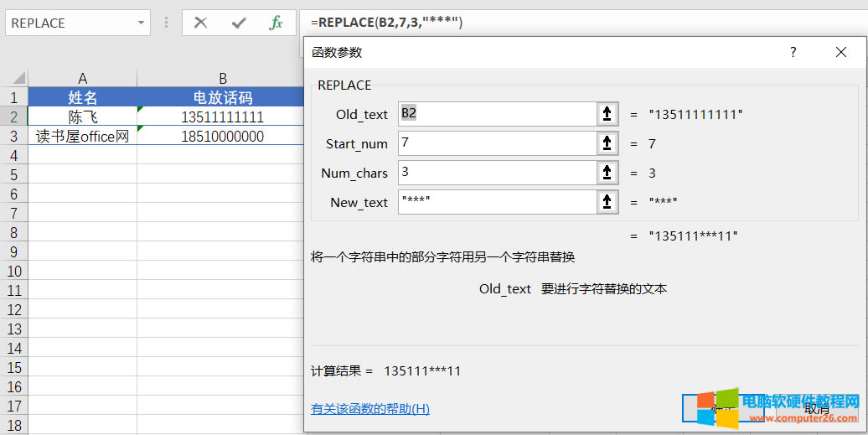This screenshot has width=868, height=435.
Task: Open the 有关该函数的帮助(H) link
Action: 369,409
